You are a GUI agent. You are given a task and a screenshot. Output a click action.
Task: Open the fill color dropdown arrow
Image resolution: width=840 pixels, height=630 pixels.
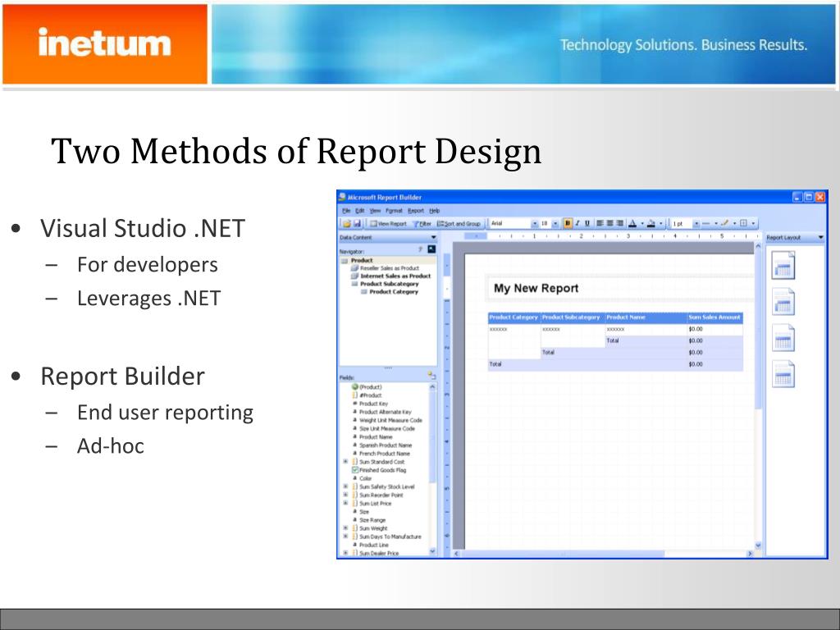point(661,223)
